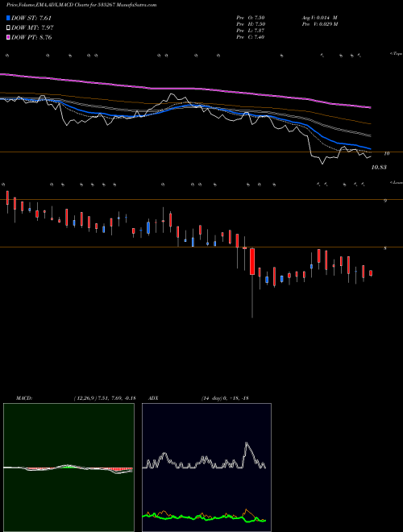Viewport: 403px width, 532px height.
Task: Click the 'Pre O: 7.50' open value
Action: (x=251, y=18)
